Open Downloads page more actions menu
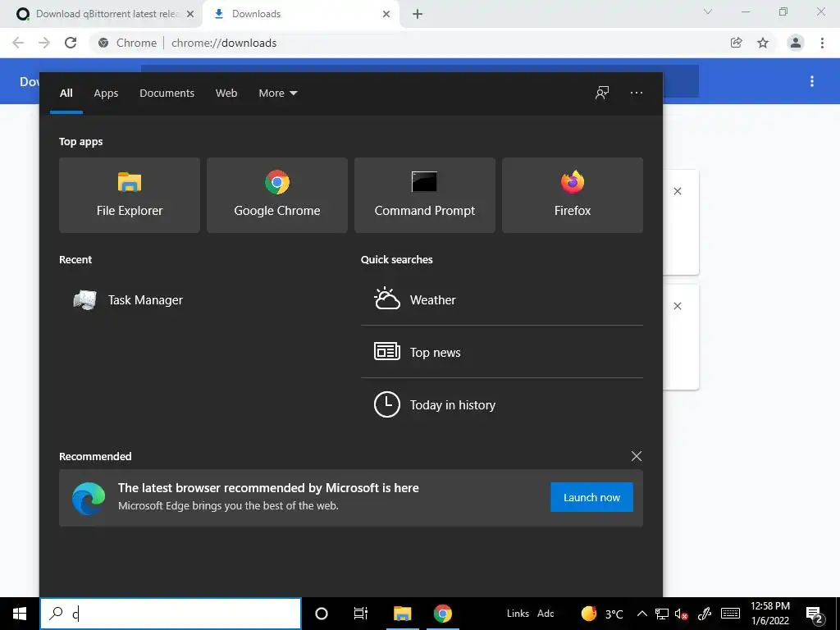The height and width of the screenshot is (630, 840). pyautogui.click(x=812, y=81)
